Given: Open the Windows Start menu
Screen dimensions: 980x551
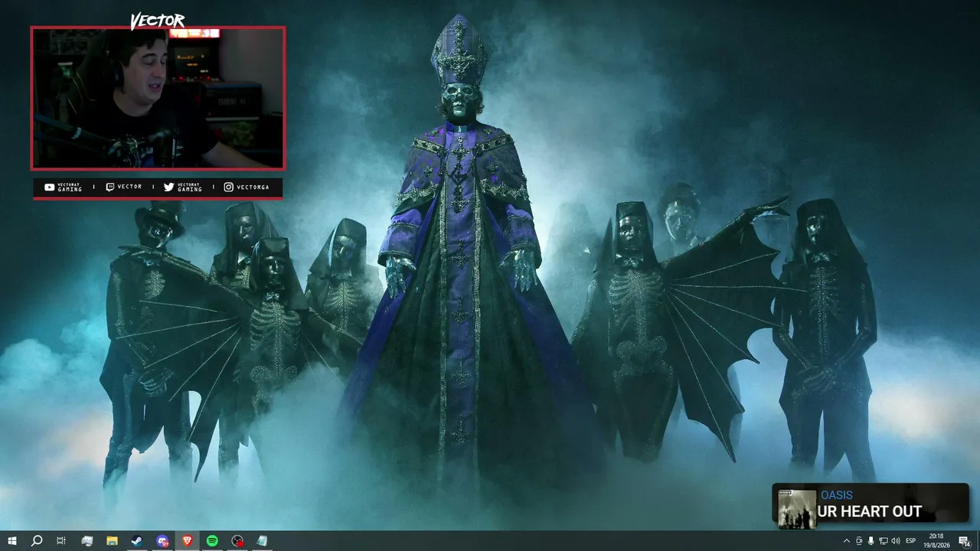Looking at the screenshot, I should (11, 541).
